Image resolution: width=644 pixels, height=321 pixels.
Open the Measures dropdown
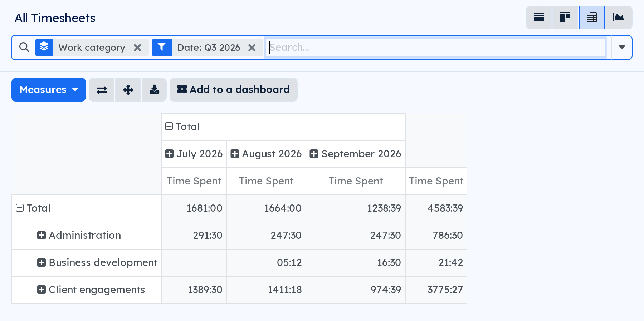[x=49, y=90]
